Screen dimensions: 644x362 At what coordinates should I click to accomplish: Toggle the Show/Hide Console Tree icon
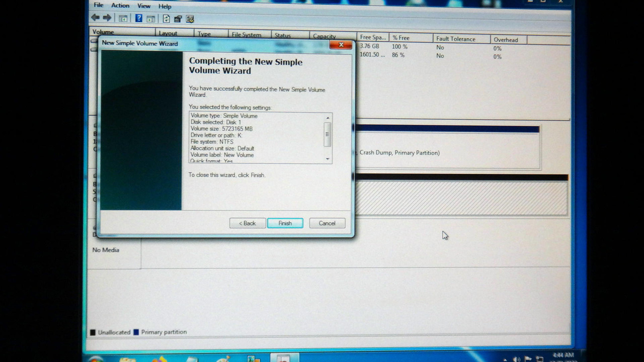click(123, 19)
